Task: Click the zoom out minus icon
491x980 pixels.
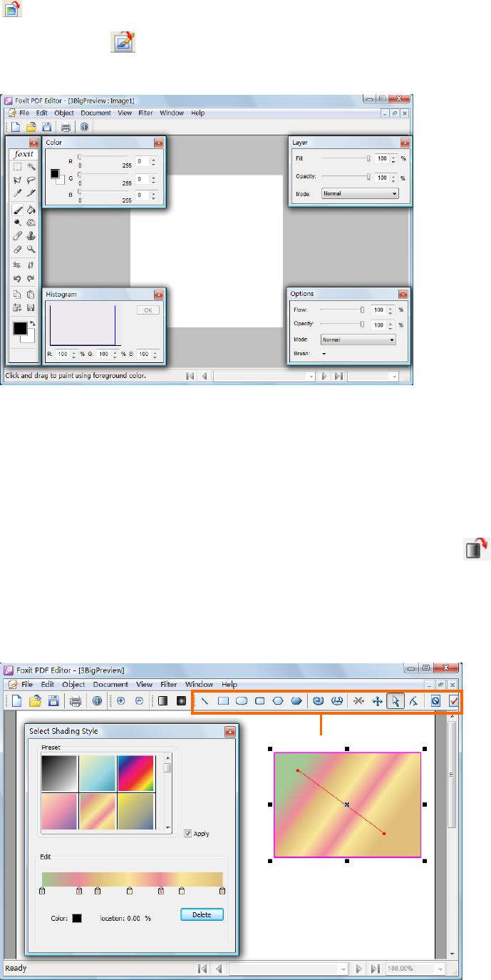Action: (140, 700)
